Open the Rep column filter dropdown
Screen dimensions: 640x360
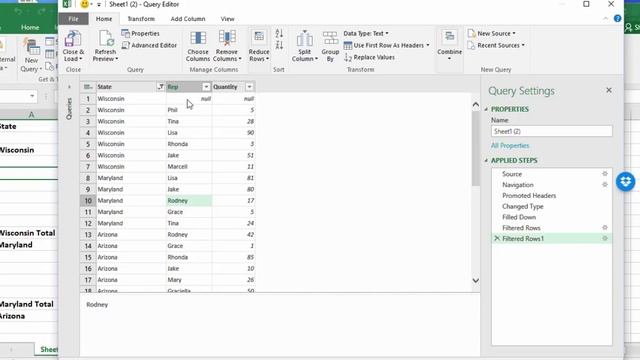[x=206, y=87]
